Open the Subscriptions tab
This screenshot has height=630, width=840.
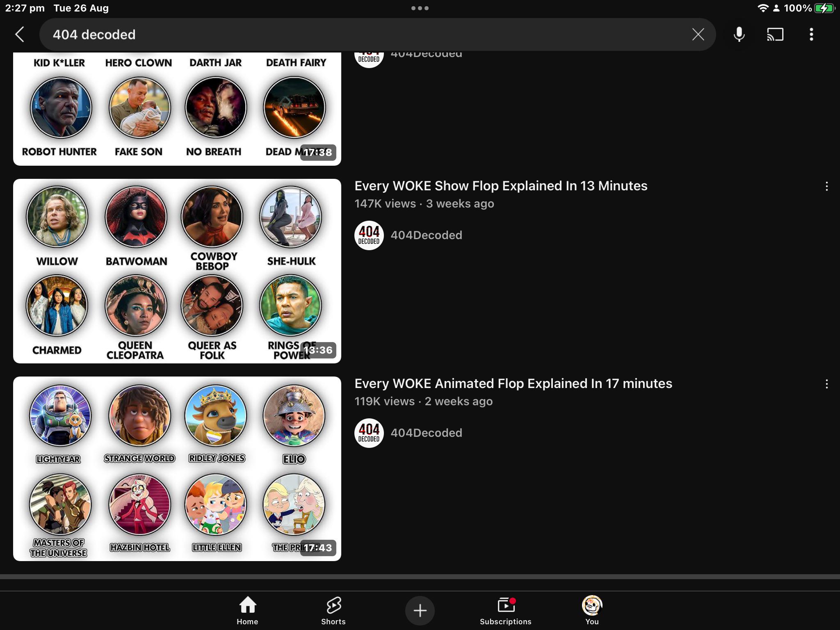coord(505,610)
